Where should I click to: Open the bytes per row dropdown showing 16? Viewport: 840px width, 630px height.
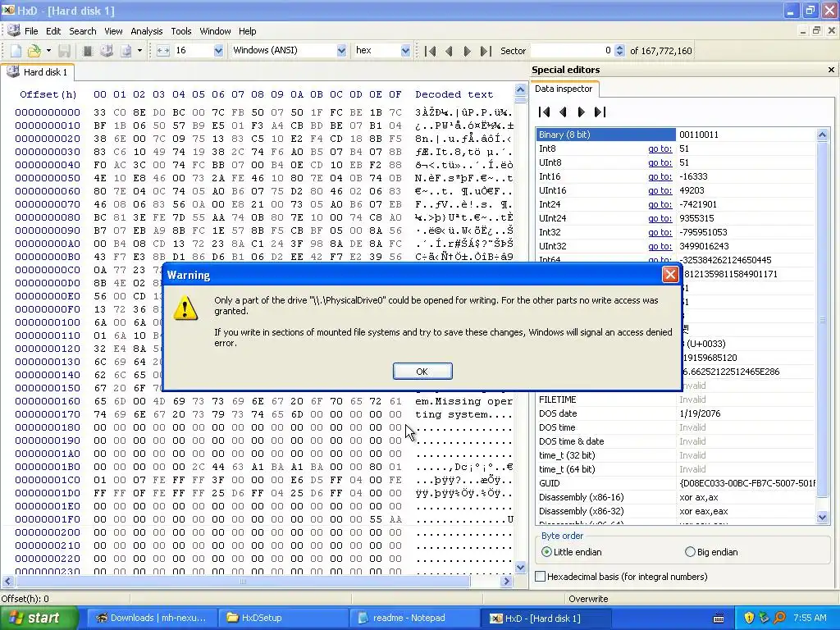(218, 51)
